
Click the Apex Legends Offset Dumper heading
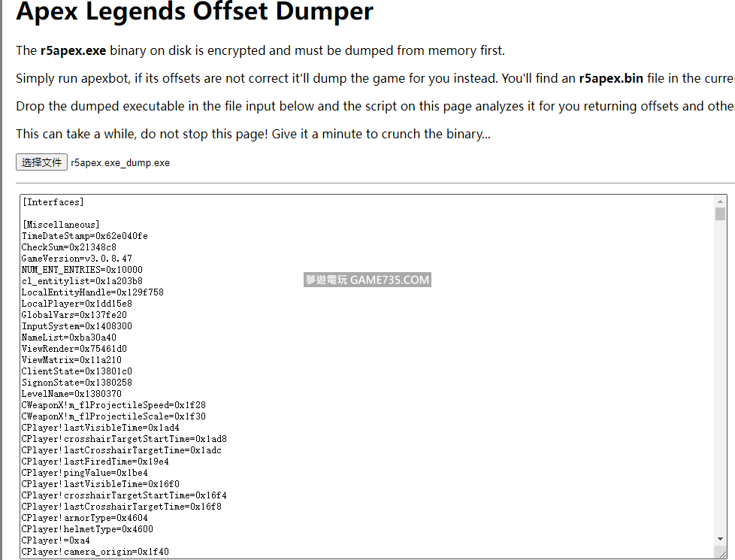point(195,11)
